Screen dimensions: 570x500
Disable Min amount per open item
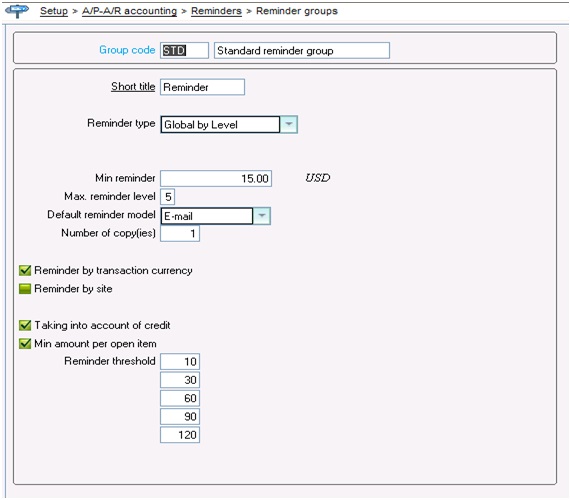[25, 343]
